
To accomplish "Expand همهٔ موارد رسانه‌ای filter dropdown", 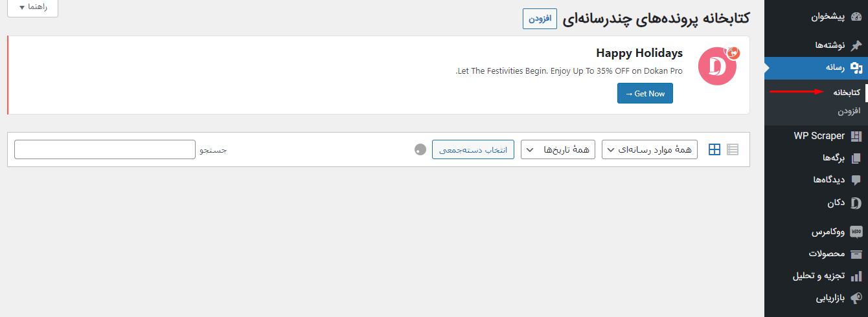I will click(x=650, y=149).
